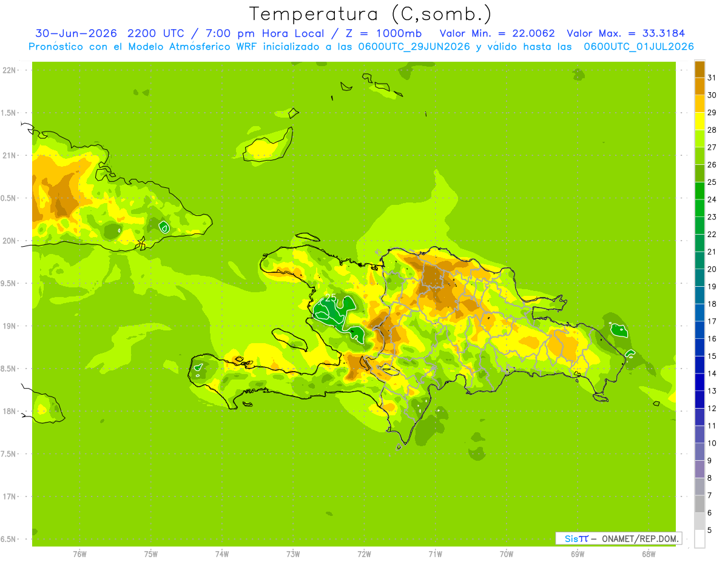Click valid-until time "0600UTC_01JUL2026"
Image resolution: width=728 pixels, height=562 pixels.
click(x=639, y=47)
